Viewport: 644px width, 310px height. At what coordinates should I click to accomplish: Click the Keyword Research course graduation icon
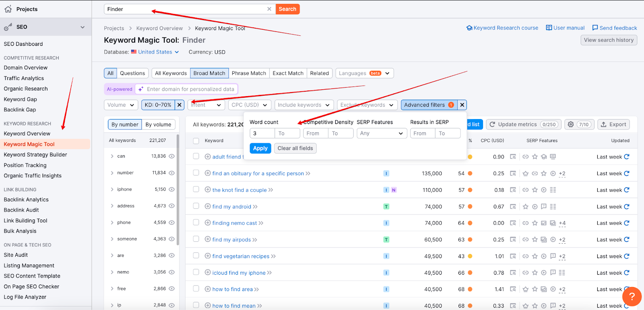469,28
